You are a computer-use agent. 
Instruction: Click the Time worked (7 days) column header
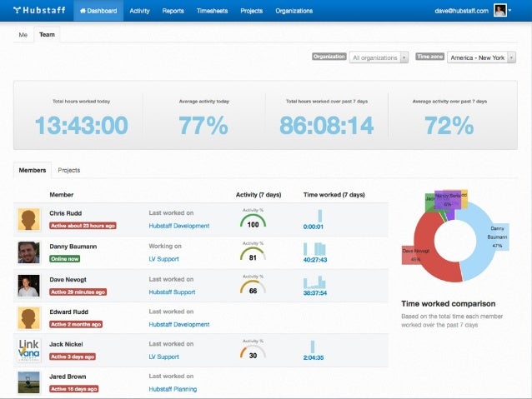(334, 195)
